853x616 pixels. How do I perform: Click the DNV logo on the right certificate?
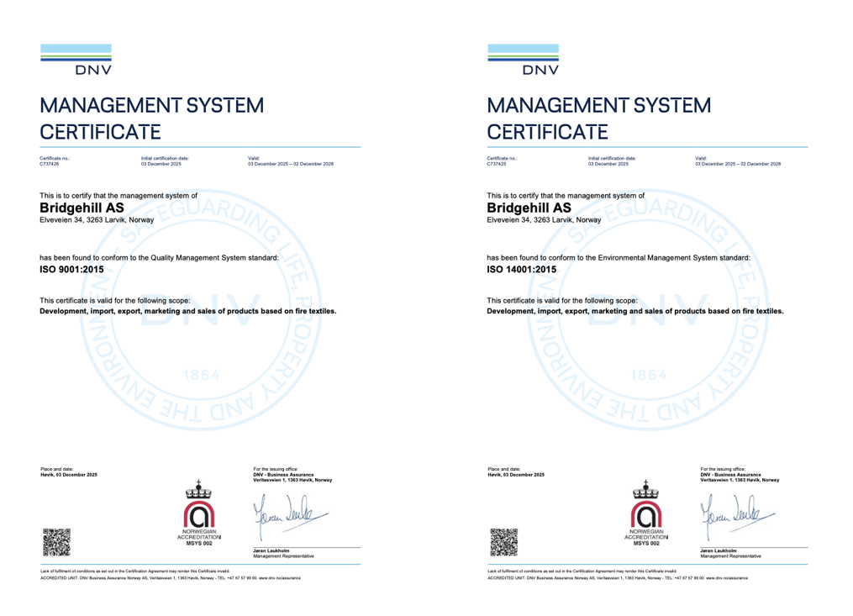tap(521, 59)
